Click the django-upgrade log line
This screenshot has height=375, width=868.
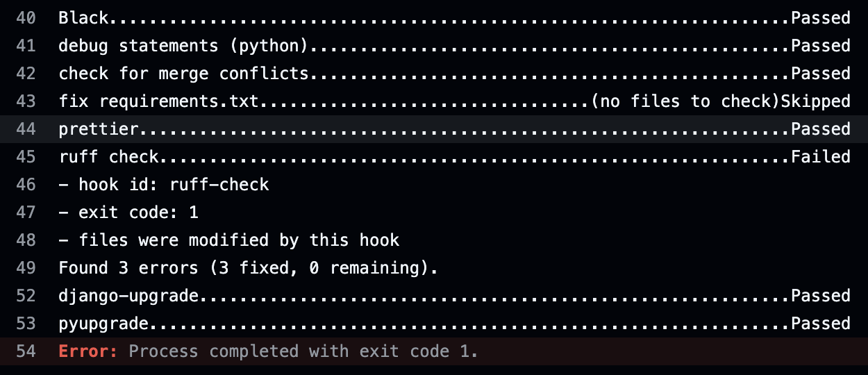coord(133,296)
